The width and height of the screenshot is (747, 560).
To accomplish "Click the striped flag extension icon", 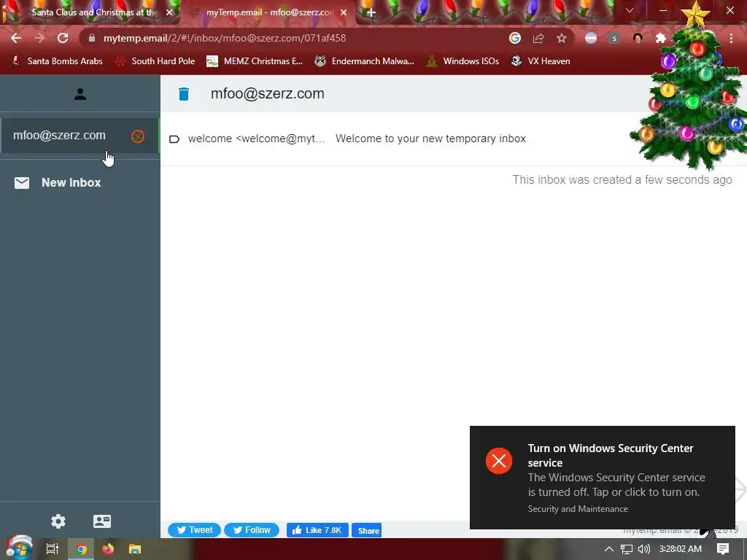I will point(591,38).
